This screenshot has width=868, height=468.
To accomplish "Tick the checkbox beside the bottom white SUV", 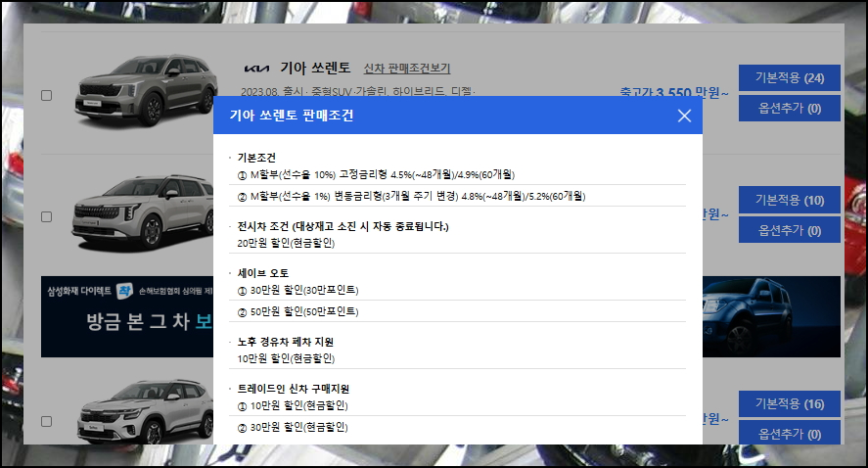I will click(x=47, y=421).
